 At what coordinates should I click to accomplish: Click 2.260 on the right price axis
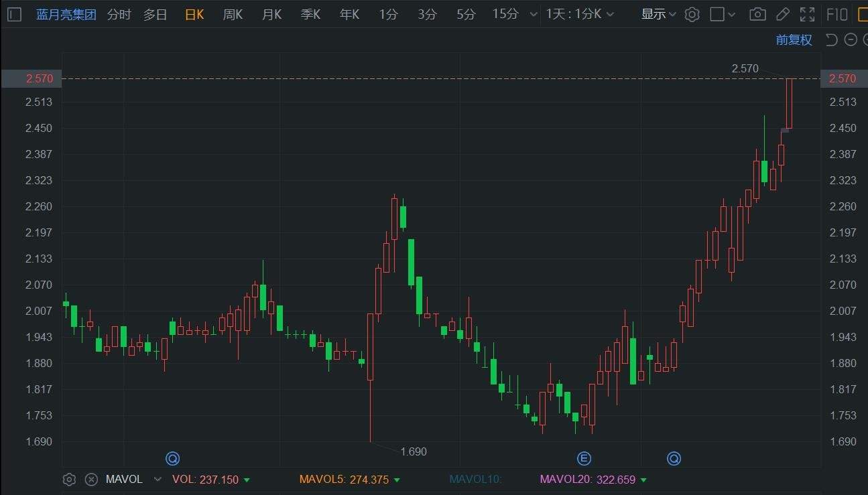click(x=843, y=206)
